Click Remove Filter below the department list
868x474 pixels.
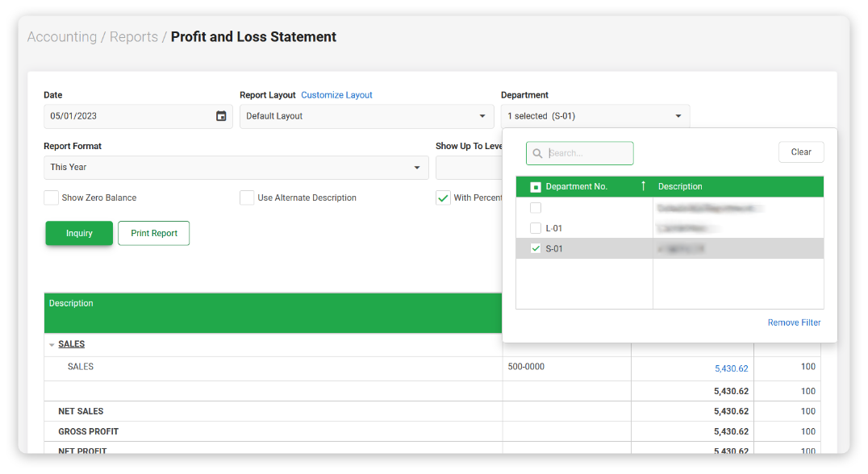pyautogui.click(x=794, y=322)
